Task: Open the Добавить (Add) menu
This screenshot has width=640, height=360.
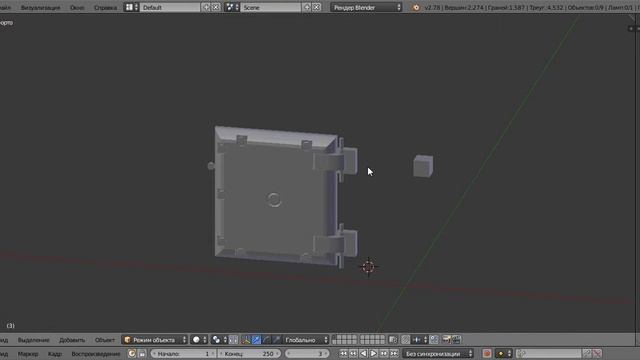Action: tap(72, 340)
